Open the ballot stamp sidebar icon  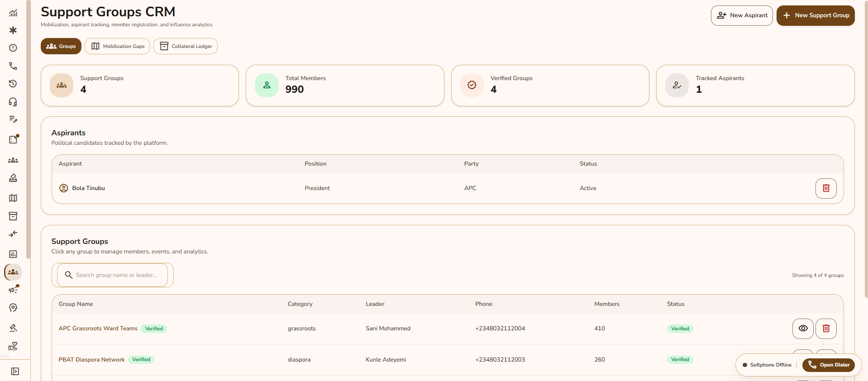click(x=13, y=178)
